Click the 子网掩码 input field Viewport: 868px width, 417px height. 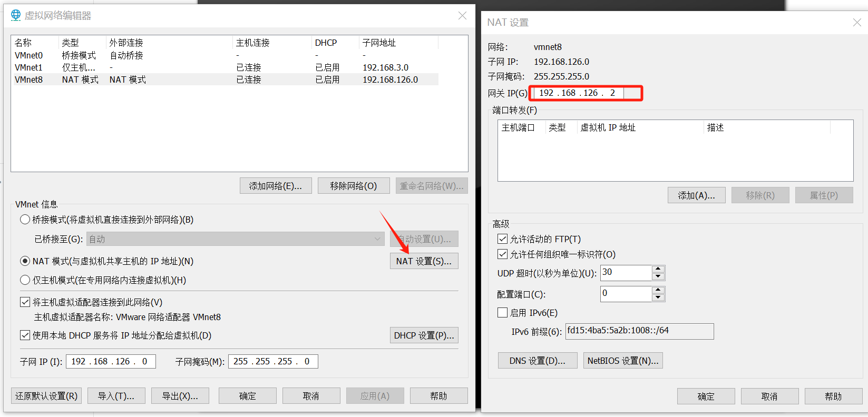(x=273, y=361)
